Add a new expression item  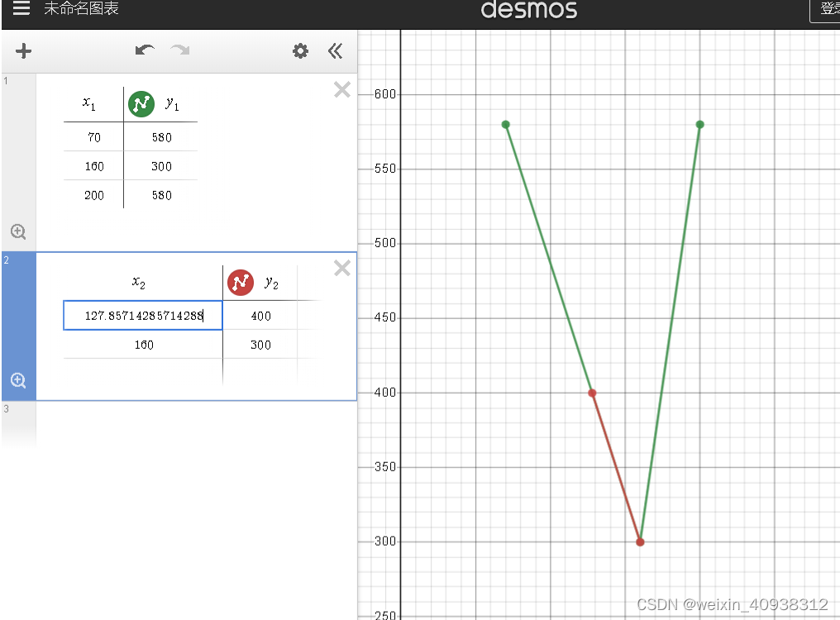pos(24,51)
